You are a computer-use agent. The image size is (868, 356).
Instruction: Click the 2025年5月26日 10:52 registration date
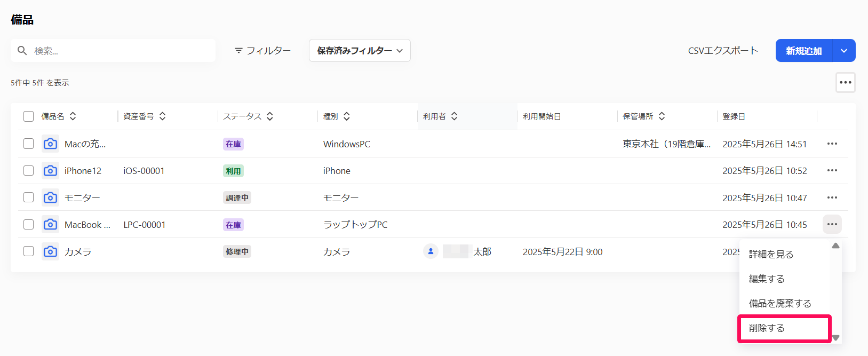765,171
